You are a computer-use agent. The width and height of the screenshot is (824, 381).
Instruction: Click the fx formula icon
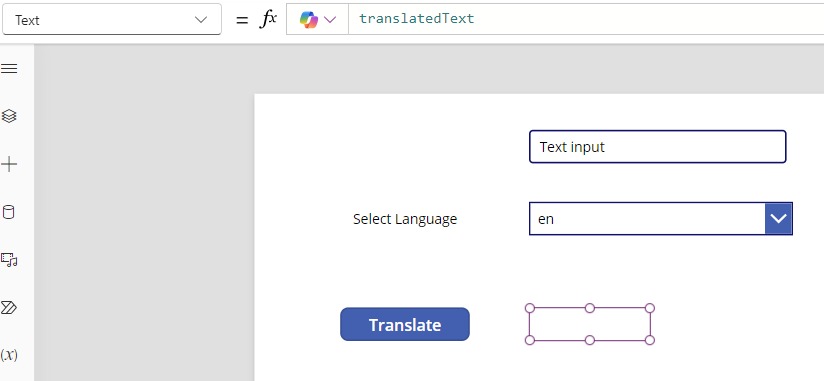269,19
